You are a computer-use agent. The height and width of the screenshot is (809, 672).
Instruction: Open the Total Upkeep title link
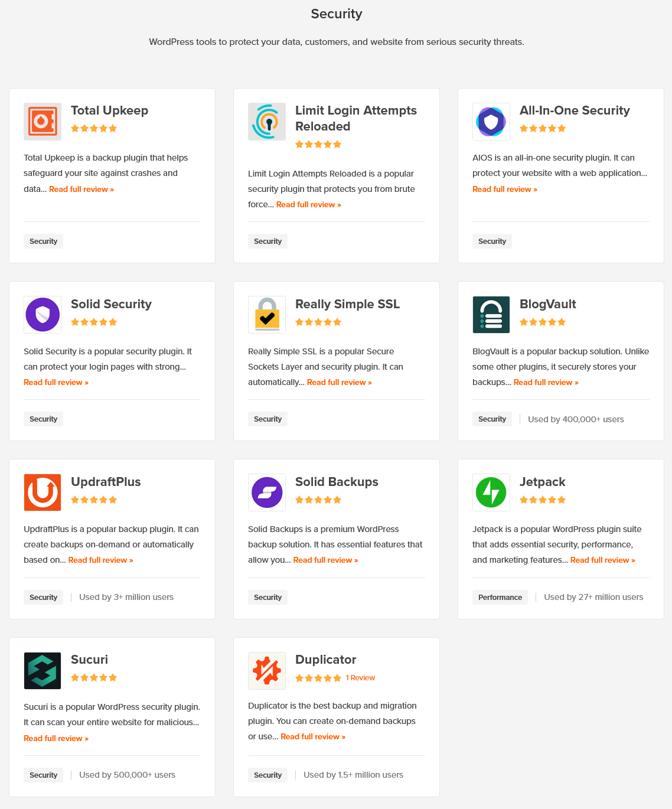pyautogui.click(x=109, y=110)
